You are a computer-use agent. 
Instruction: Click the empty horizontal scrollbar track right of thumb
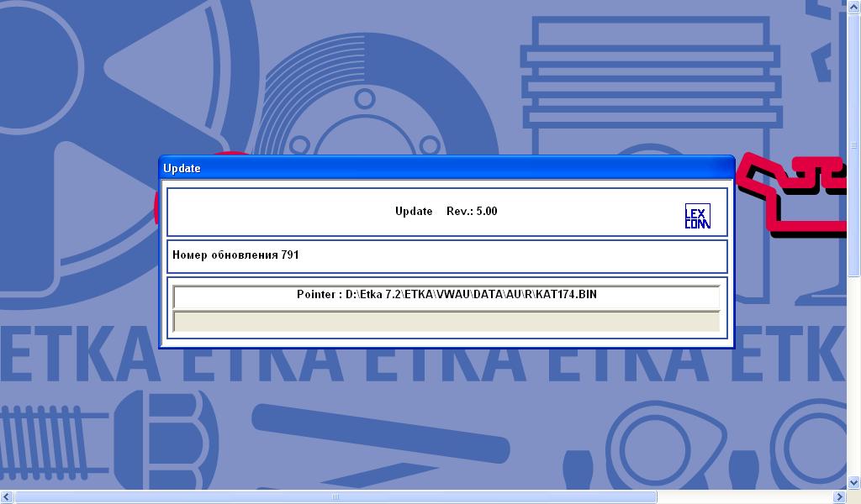[744, 497]
